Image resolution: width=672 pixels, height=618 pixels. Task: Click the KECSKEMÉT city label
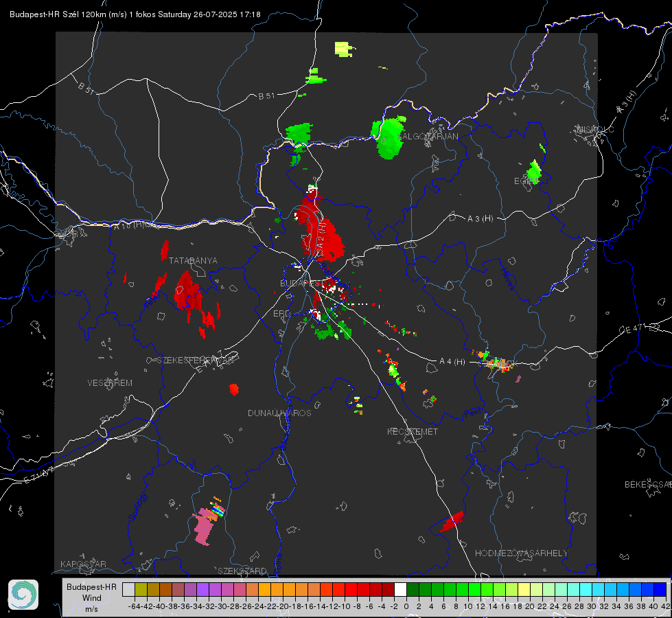pyautogui.click(x=413, y=431)
